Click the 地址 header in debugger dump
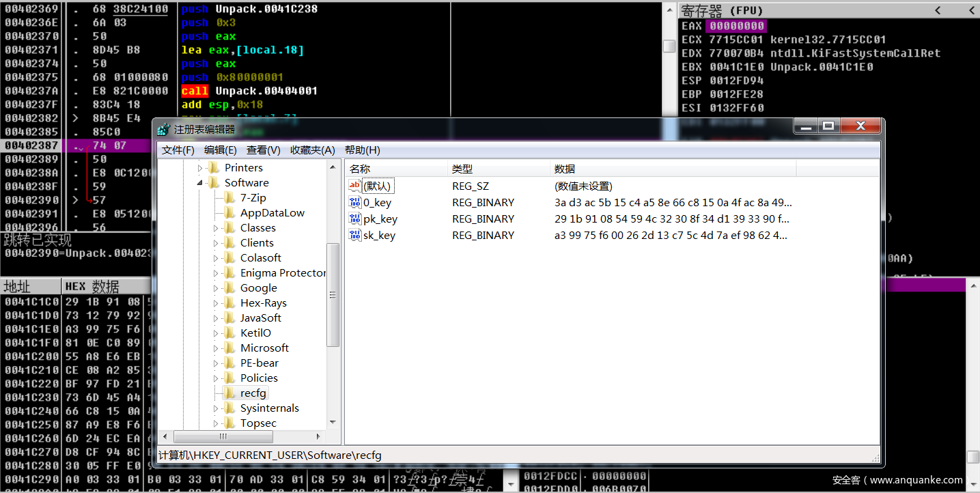 (x=31, y=287)
